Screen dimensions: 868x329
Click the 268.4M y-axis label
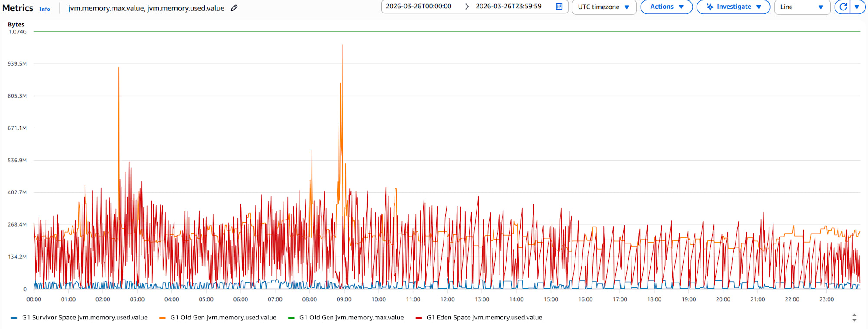coord(17,224)
